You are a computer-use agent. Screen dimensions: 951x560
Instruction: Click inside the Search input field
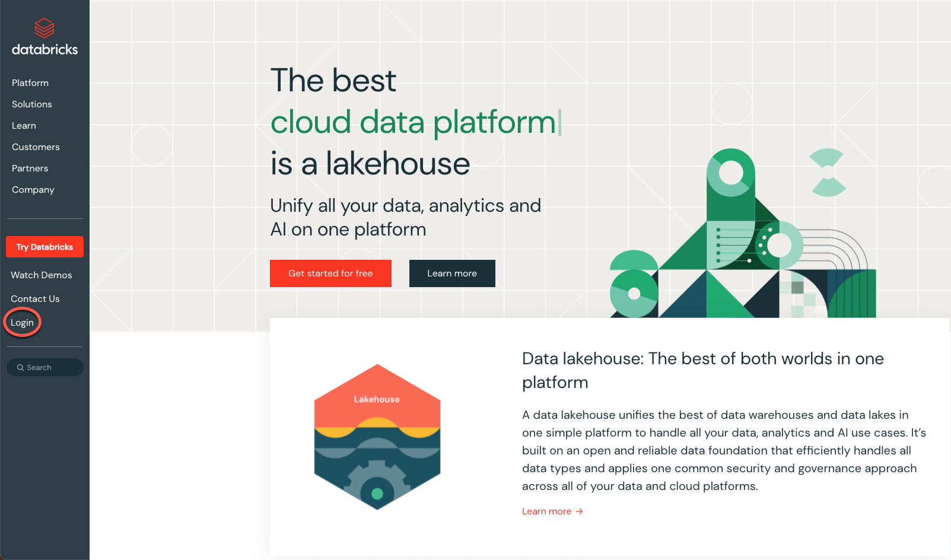pyautogui.click(x=44, y=367)
